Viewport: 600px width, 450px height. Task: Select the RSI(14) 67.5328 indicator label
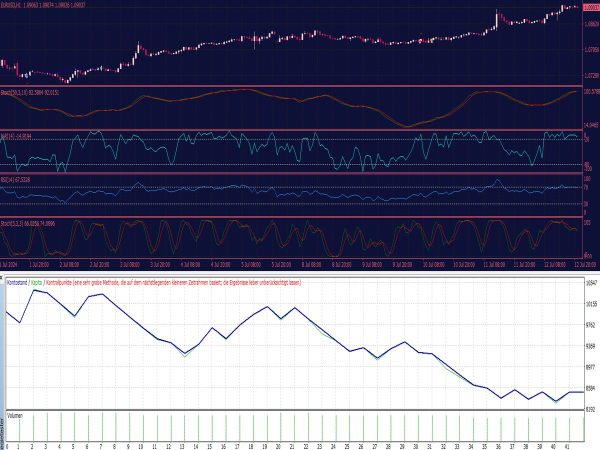tap(16, 179)
